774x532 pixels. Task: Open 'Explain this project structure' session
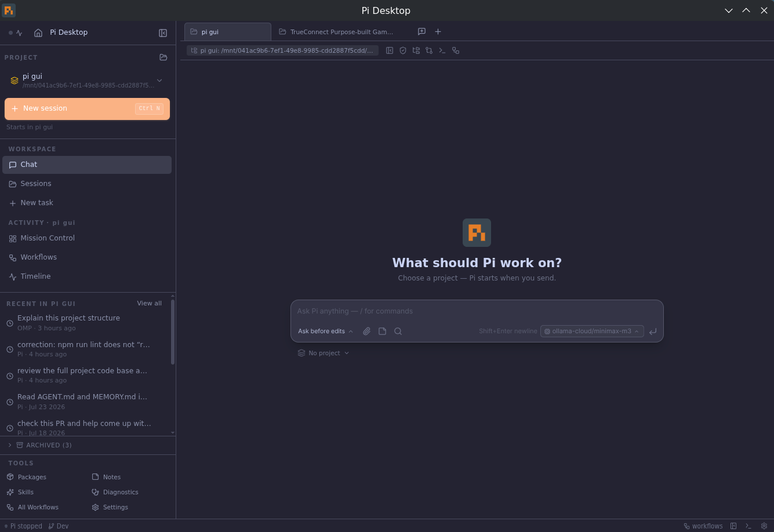click(86, 323)
